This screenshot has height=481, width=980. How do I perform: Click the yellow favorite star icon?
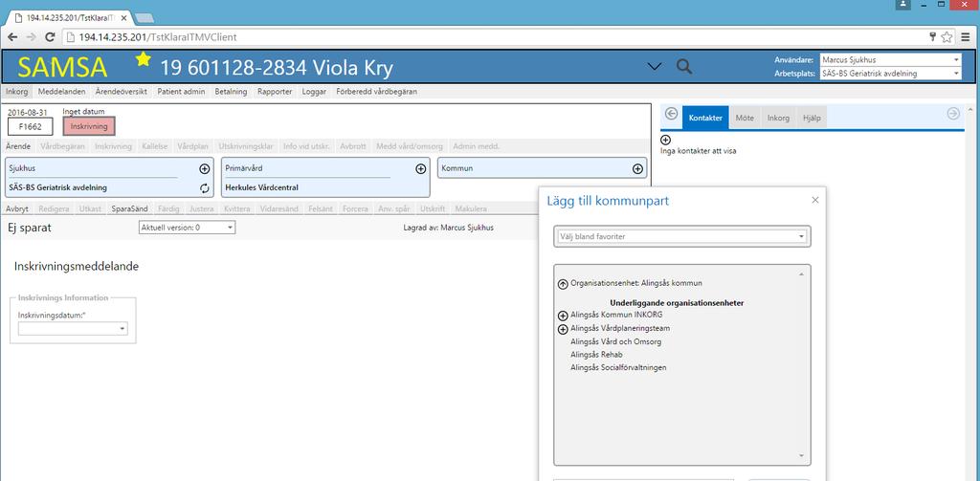click(x=144, y=59)
